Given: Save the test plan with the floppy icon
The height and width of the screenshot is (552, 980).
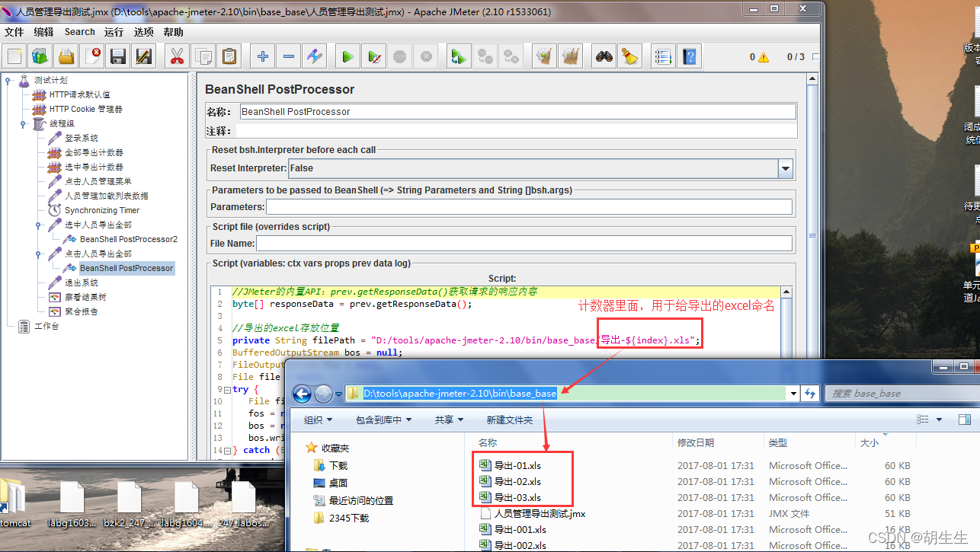Looking at the screenshot, I should (117, 56).
